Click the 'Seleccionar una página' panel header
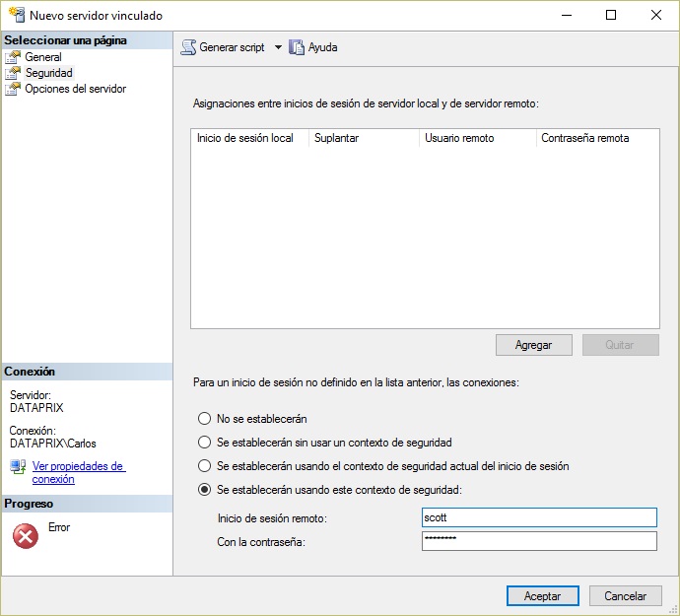This screenshot has height=616, width=680. click(87, 40)
